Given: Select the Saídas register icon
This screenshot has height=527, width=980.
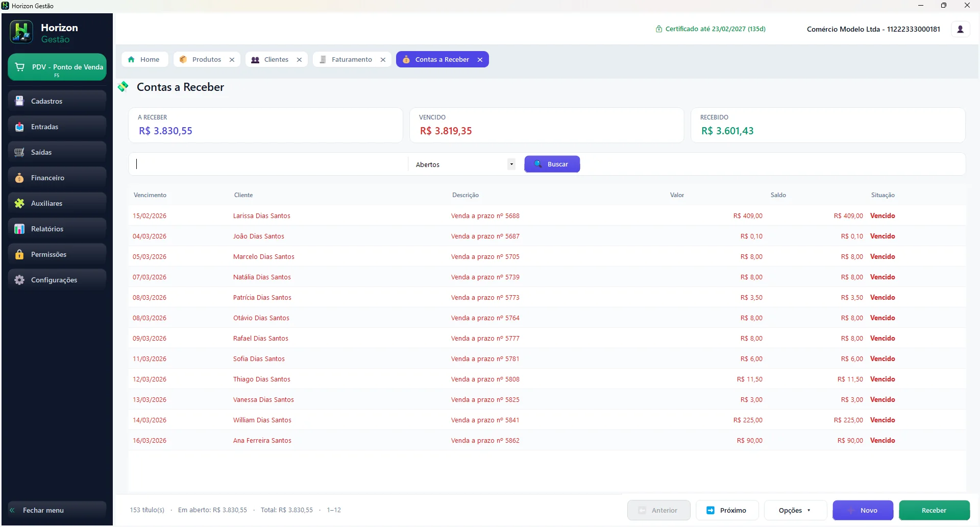Looking at the screenshot, I should tap(19, 152).
